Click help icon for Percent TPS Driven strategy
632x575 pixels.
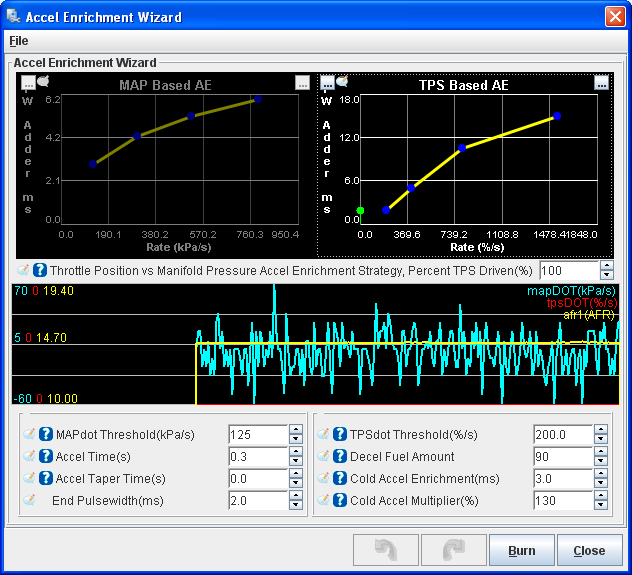coord(40,270)
